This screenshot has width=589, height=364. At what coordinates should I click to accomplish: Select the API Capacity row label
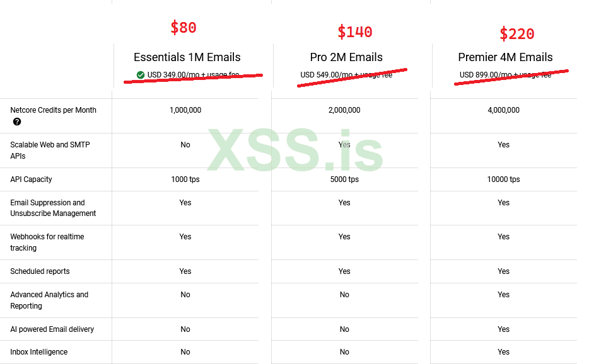(x=31, y=179)
